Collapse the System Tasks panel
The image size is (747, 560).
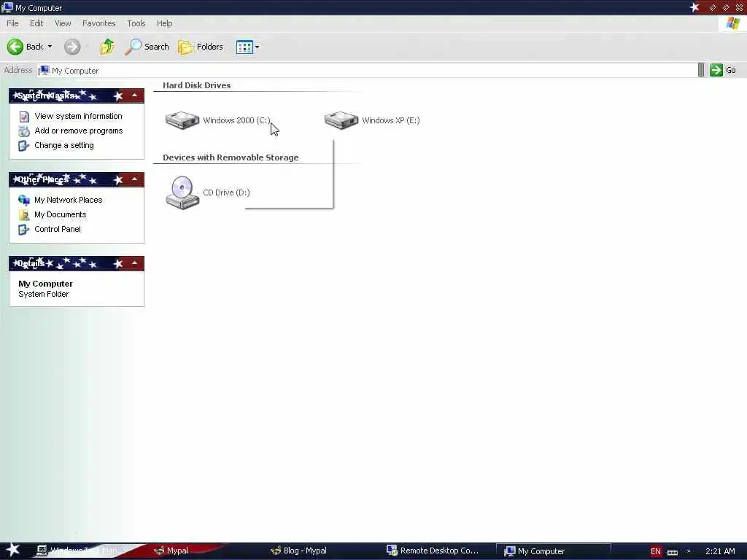click(x=135, y=96)
